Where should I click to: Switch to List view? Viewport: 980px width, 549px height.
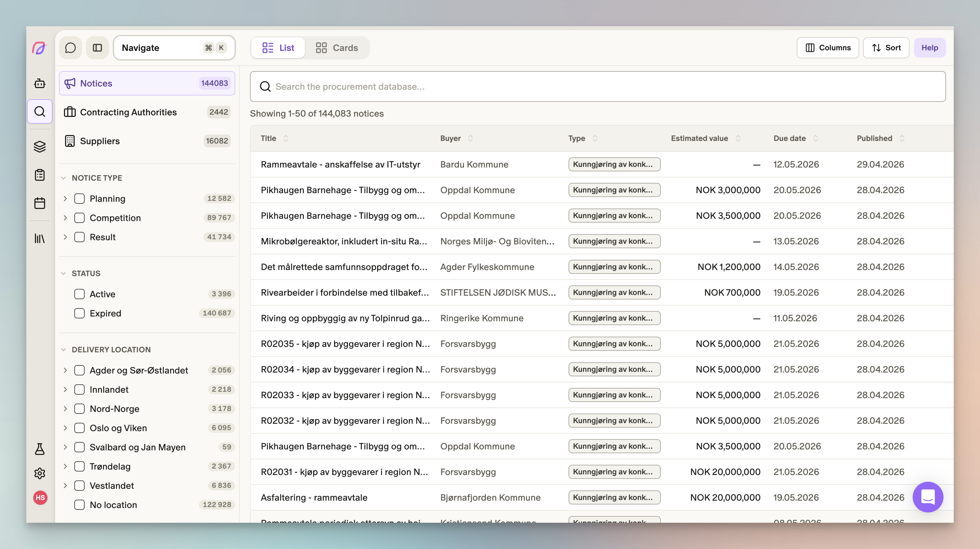(278, 48)
